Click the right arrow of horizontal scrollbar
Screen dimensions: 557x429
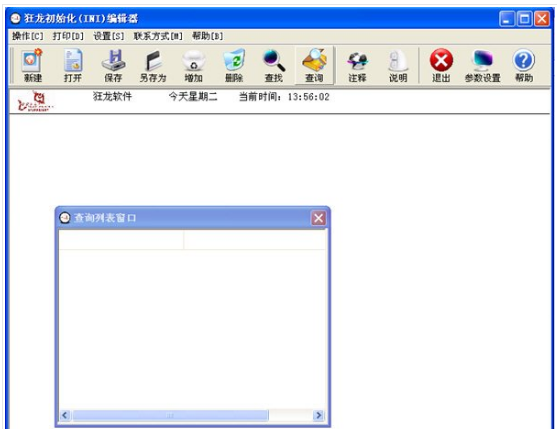click(x=318, y=415)
